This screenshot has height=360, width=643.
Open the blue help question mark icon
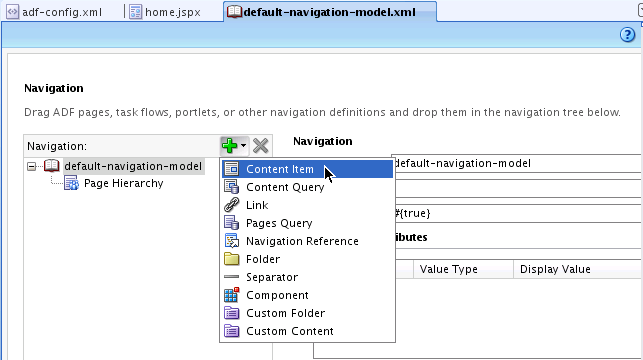coord(627,35)
